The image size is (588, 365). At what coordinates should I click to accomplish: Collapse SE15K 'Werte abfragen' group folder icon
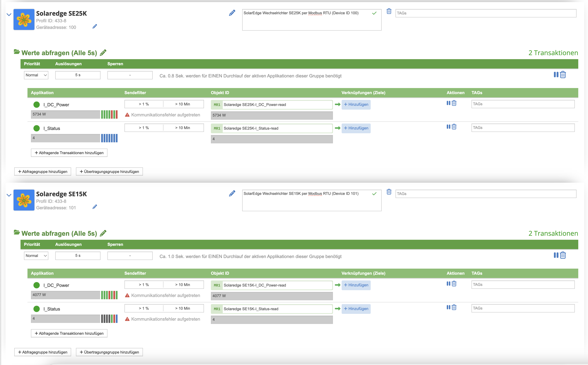pos(17,232)
